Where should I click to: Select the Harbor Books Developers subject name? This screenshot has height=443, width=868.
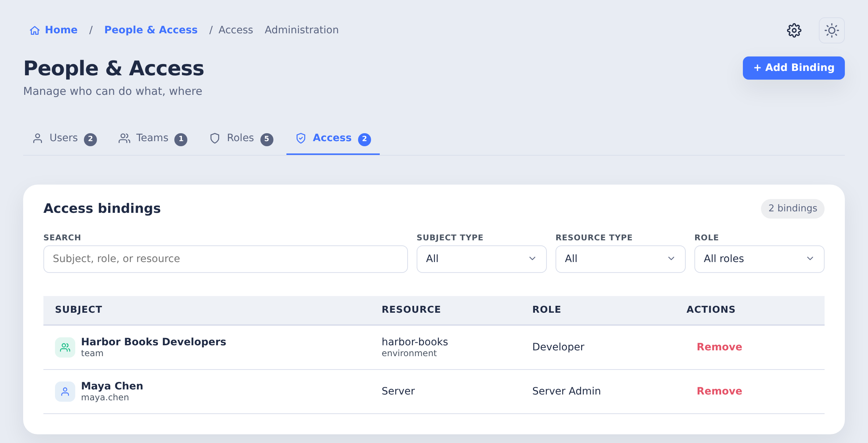click(154, 342)
